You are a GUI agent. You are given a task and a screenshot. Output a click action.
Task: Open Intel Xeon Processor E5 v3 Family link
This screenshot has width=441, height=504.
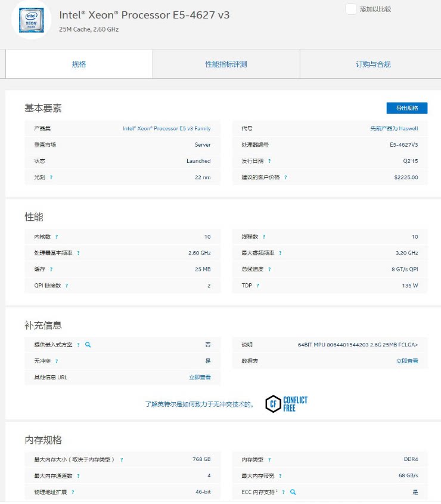tap(167, 128)
